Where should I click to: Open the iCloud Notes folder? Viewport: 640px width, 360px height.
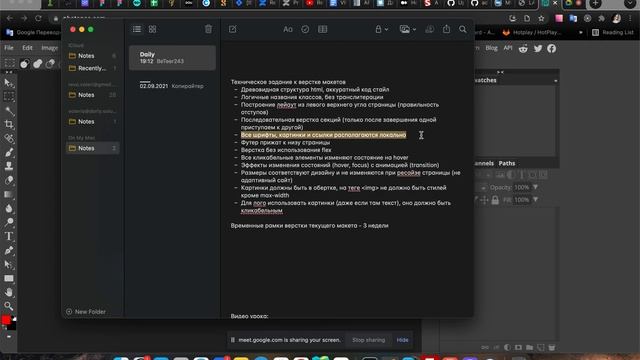point(93,56)
